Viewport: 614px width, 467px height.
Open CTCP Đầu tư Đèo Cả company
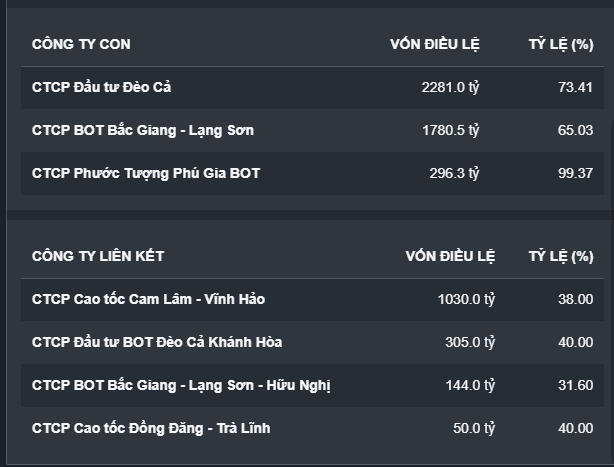102,87
